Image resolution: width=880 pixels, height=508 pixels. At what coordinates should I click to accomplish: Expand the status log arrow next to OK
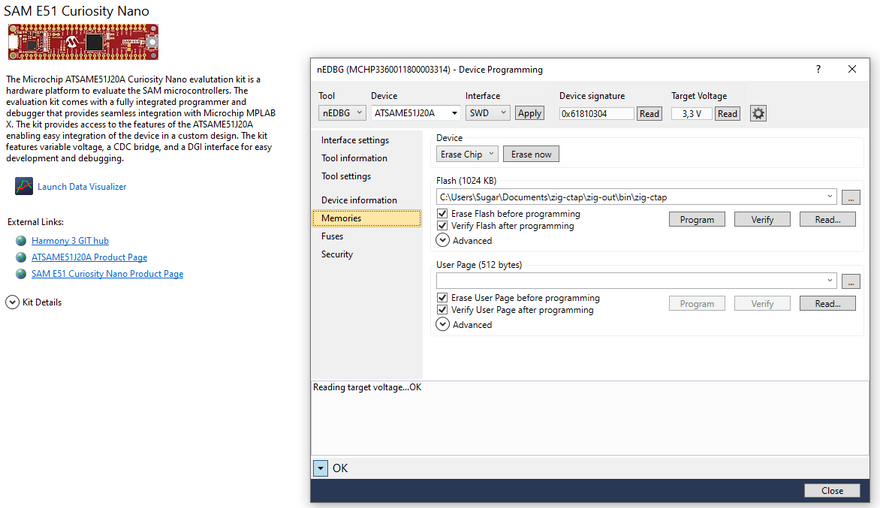pos(320,468)
